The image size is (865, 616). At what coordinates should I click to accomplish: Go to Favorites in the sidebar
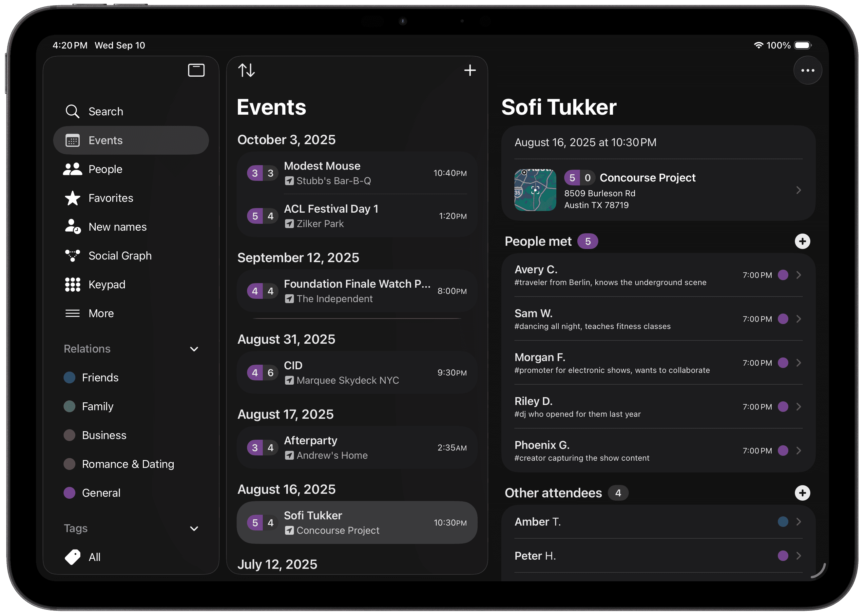[x=110, y=198]
